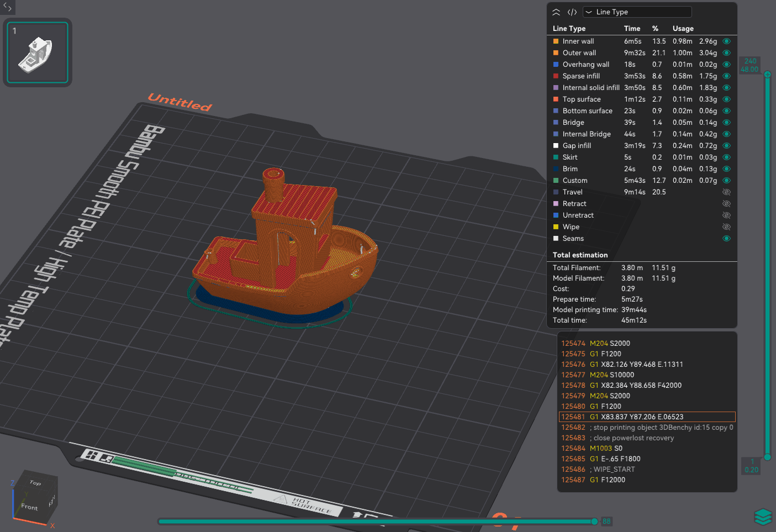Toggle Internal Bridge visibility eye
This screenshot has height=532, width=776.
pos(727,134)
